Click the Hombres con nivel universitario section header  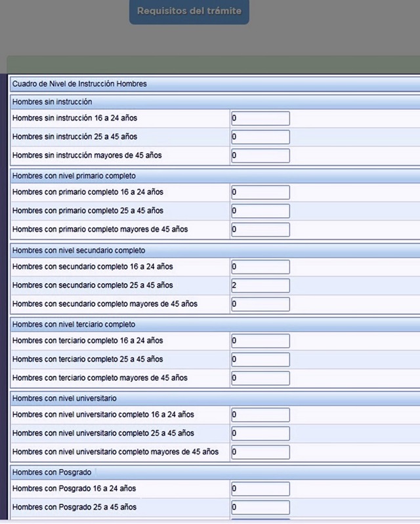(x=64, y=399)
